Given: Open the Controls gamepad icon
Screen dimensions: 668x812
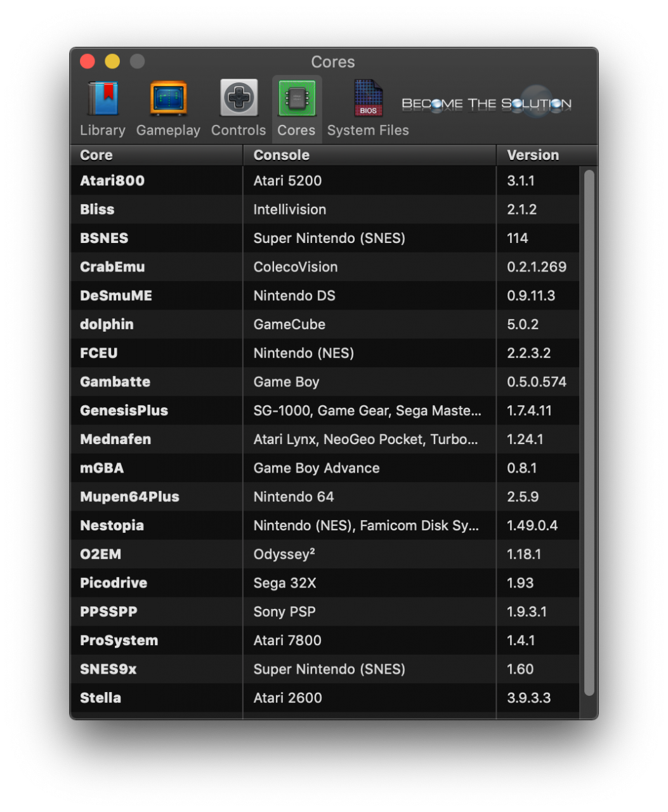Looking at the screenshot, I should pos(239,98).
